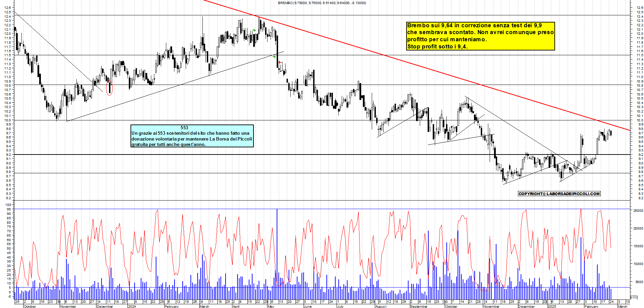Click the '5000' volume axis label
The height and width of the screenshot is (308, 644).
click(639, 282)
